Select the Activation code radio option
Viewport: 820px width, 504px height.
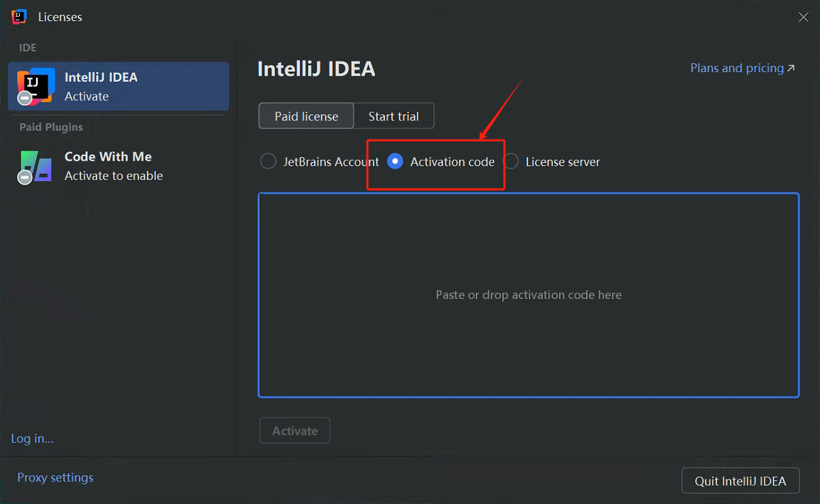[x=395, y=161]
